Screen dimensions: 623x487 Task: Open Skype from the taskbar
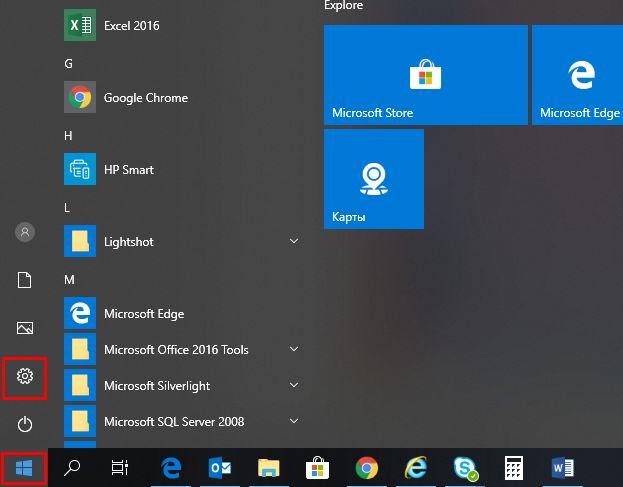(465, 468)
